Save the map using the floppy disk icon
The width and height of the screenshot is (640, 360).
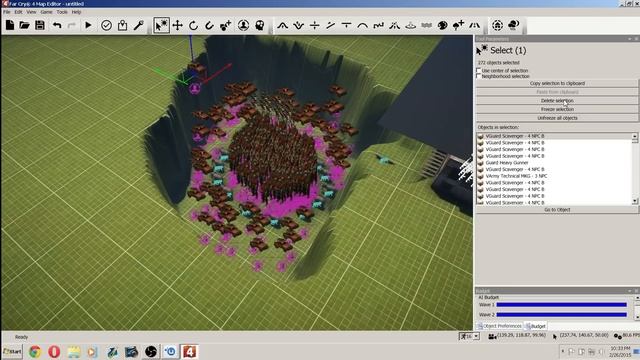pos(40,25)
